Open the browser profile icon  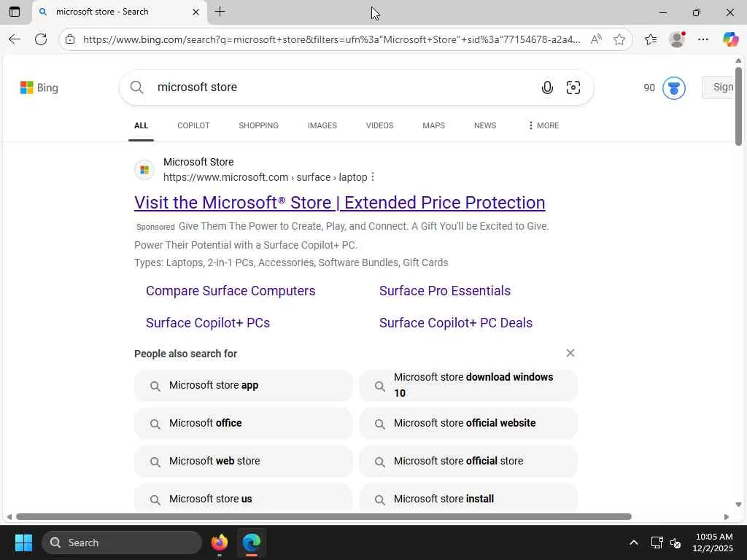pos(677,39)
